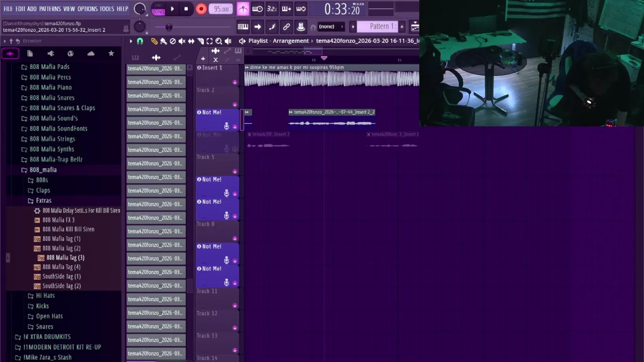Open the playlist snap magnet options
644x362 pixels.
[140, 41]
